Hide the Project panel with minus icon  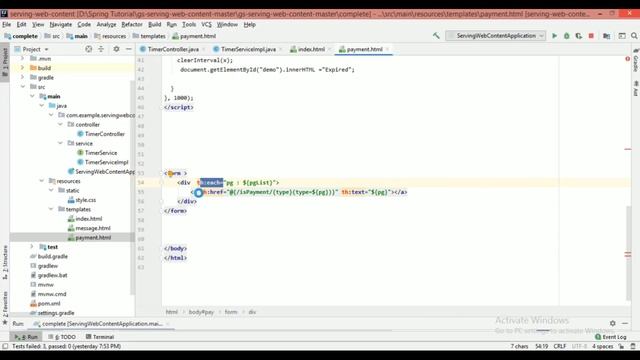129,49
